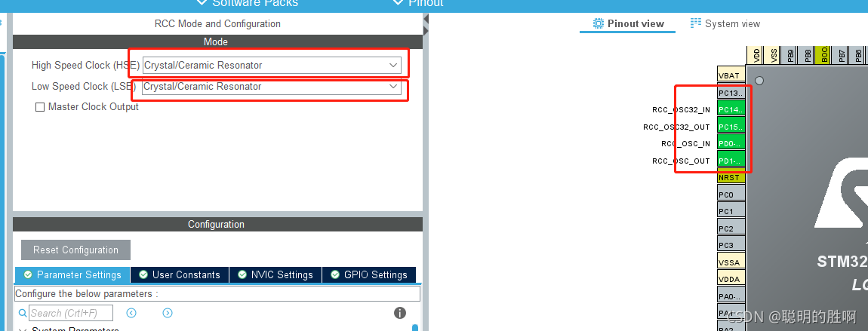Switch to Pinout view tab
868x331 pixels.
click(628, 24)
